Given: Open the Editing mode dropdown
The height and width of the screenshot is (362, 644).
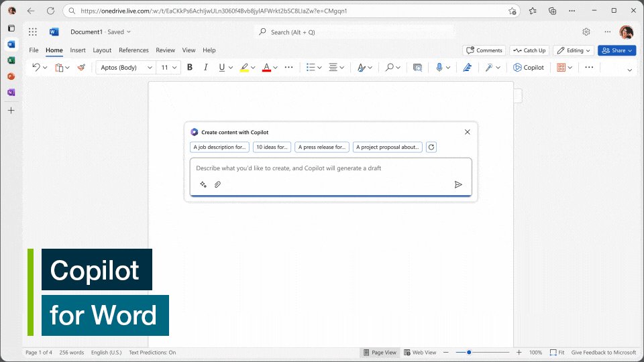Looking at the screenshot, I should pyautogui.click(x=574, y=50).
